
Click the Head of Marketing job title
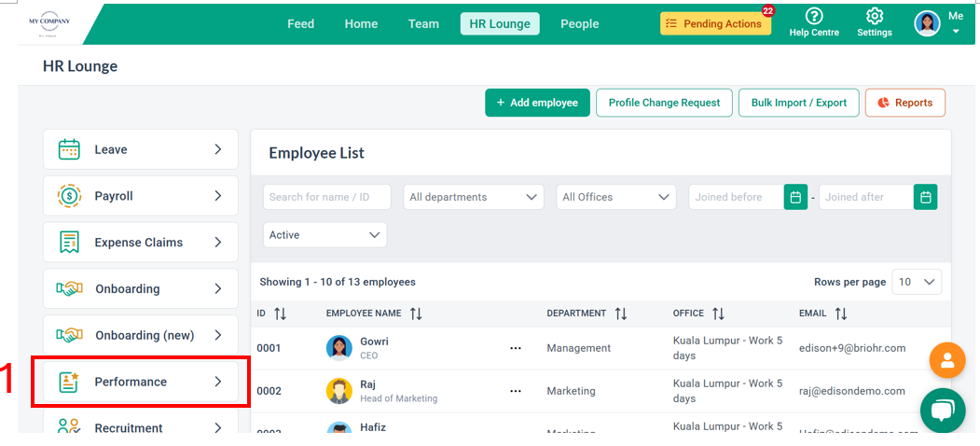click(x=399, y=397)
